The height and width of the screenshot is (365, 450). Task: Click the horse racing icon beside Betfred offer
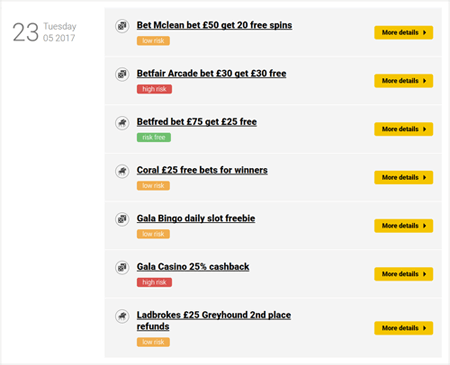[122, 123]
